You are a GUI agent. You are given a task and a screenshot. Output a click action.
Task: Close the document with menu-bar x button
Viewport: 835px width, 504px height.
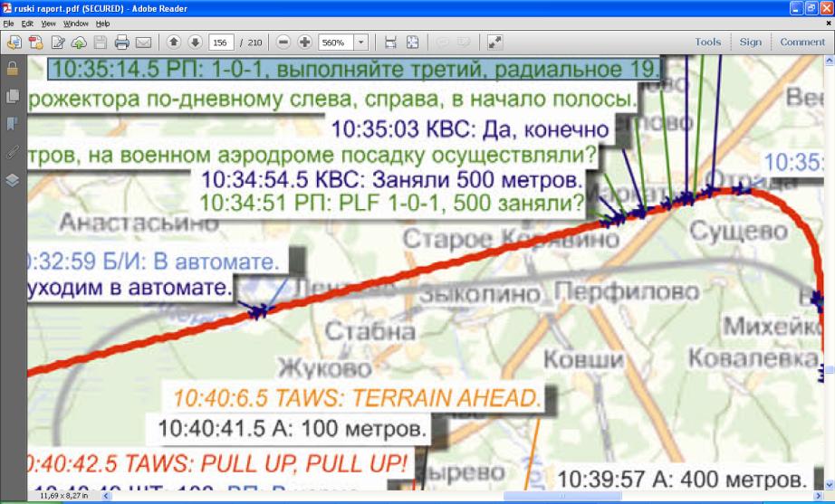tap(828, 24)
